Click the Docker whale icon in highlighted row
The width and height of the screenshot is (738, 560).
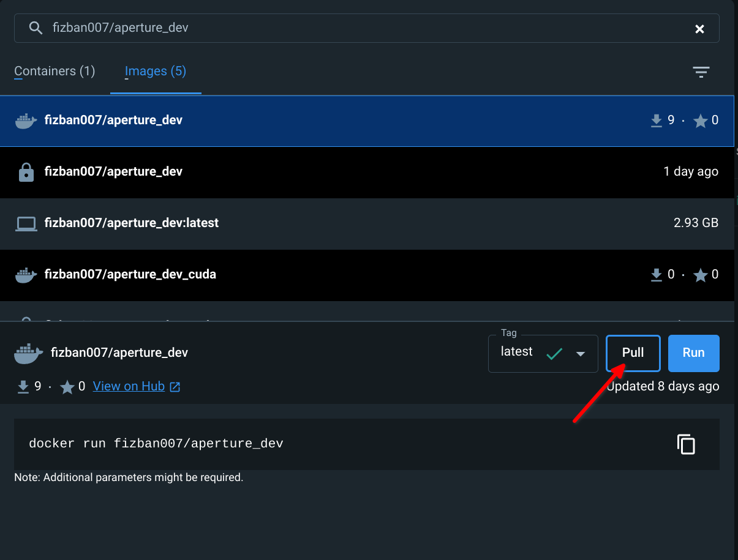click(26, 121)
